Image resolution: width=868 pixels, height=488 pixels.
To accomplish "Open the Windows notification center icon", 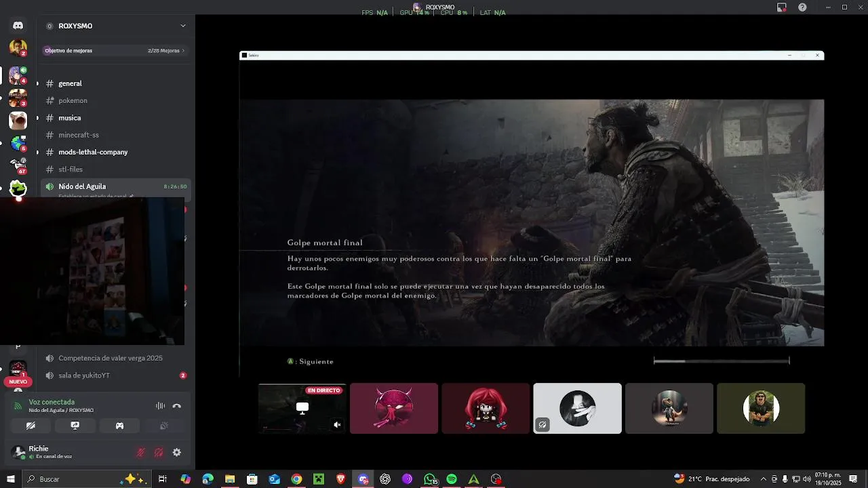I will coord(853,479).
